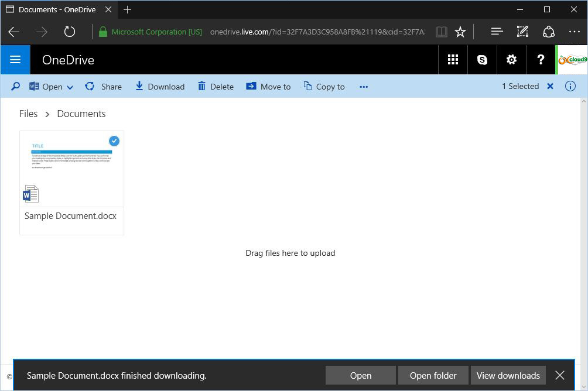
Task: Make a web note
Action: [522, 32]
